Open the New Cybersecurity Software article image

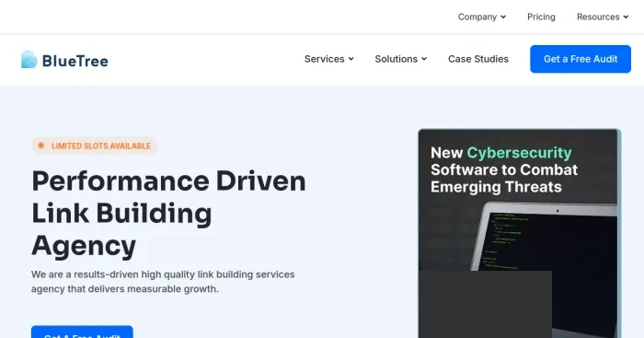[x=519, y=234]
